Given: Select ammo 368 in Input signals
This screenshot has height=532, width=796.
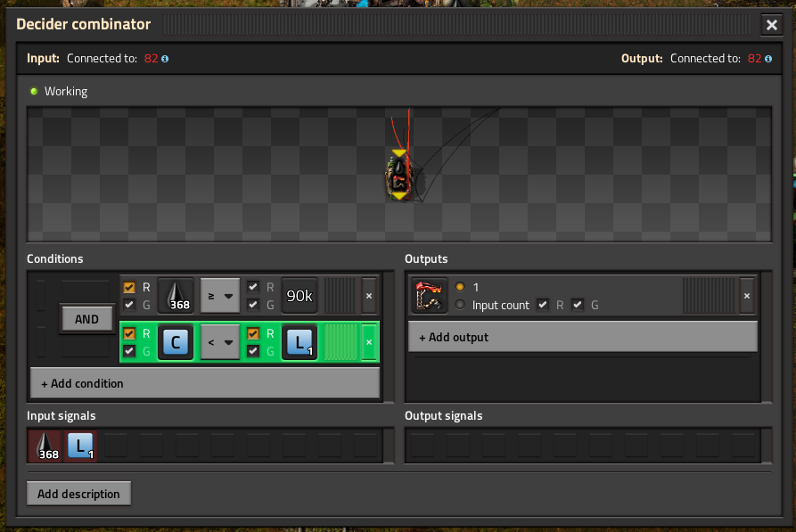Looking at the screenshot, I should [x=45, y=446].
